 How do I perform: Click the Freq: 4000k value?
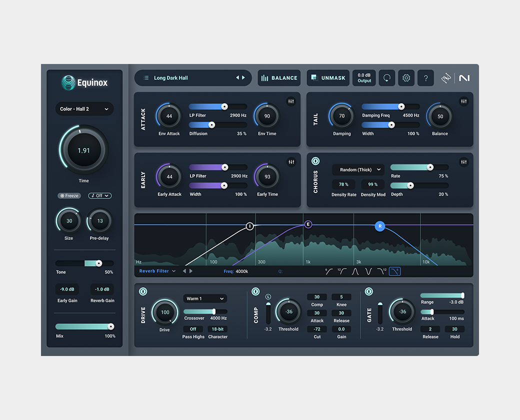(242, 271)
